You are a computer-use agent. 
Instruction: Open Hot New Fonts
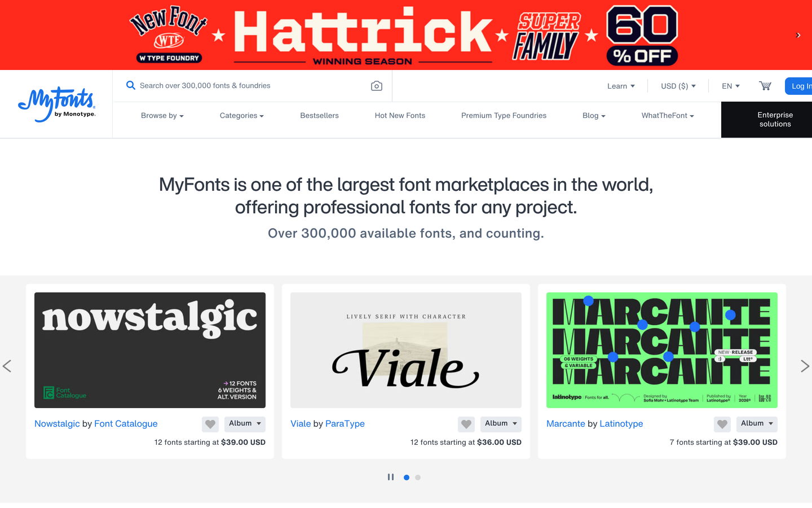[400, 116]
